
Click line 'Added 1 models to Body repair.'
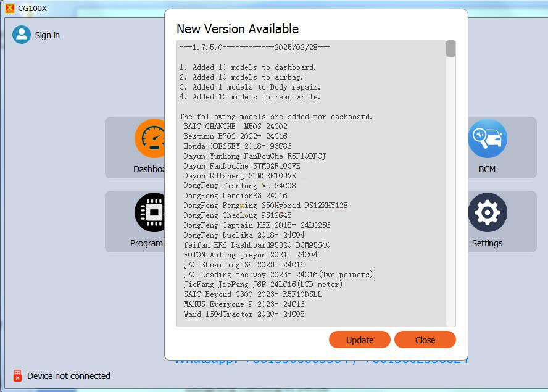point(250,86)
